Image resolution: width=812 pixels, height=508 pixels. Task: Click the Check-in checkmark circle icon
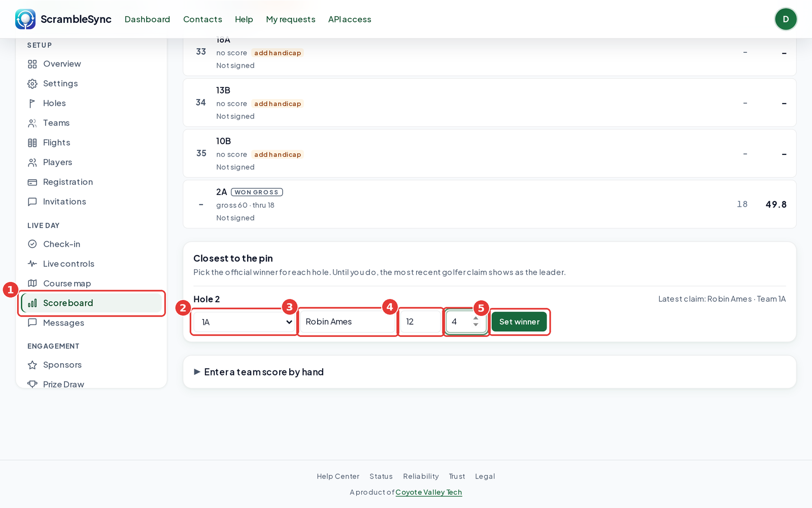(x=32, y=244)
